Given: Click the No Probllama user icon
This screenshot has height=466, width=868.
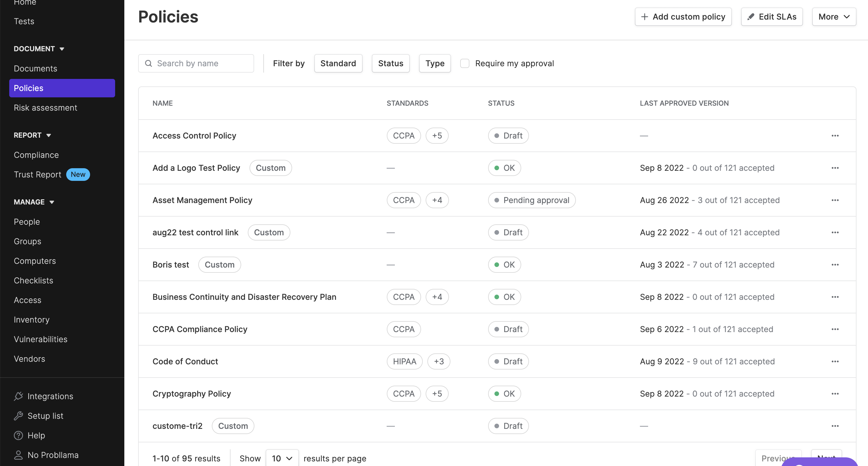Looking at the screenshot, I should tap(18, 455).
